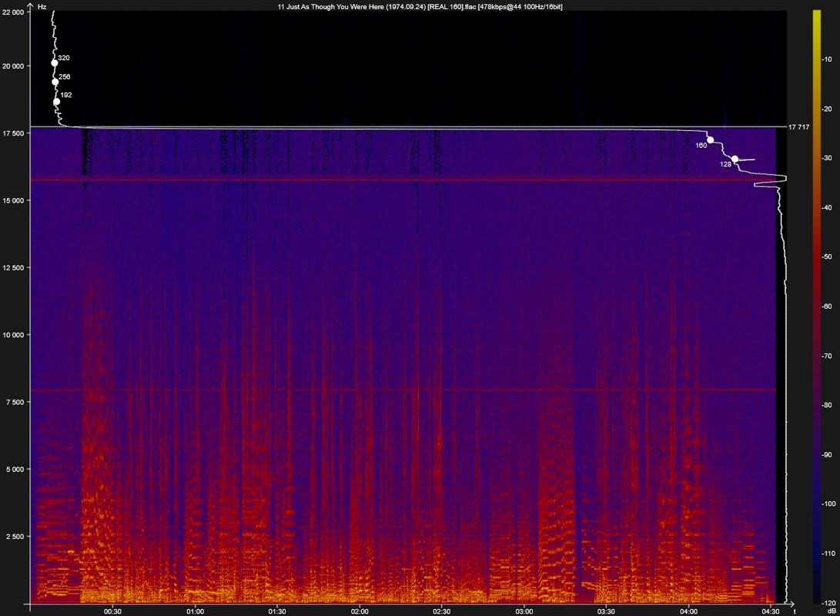This screenshot has width=840, height=616.
Task: Click the -20 dB scale label
Action: pos(827,109)
